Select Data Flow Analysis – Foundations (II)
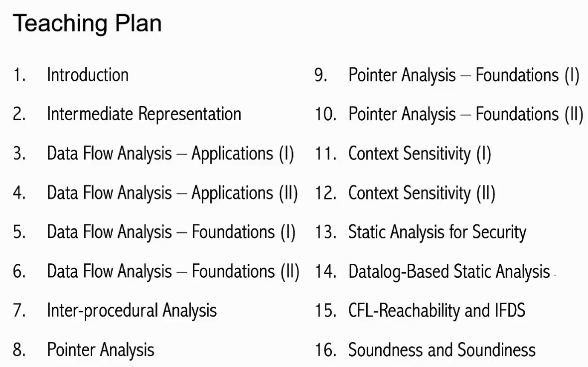 (x=173, y=272)
